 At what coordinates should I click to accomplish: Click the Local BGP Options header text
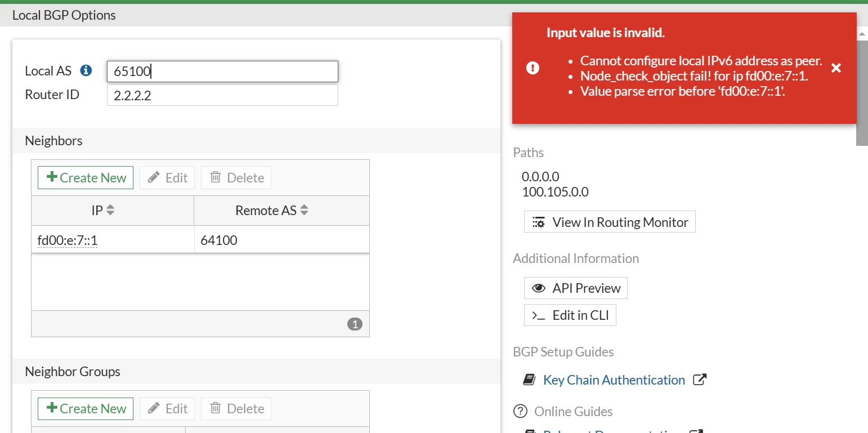64,15
